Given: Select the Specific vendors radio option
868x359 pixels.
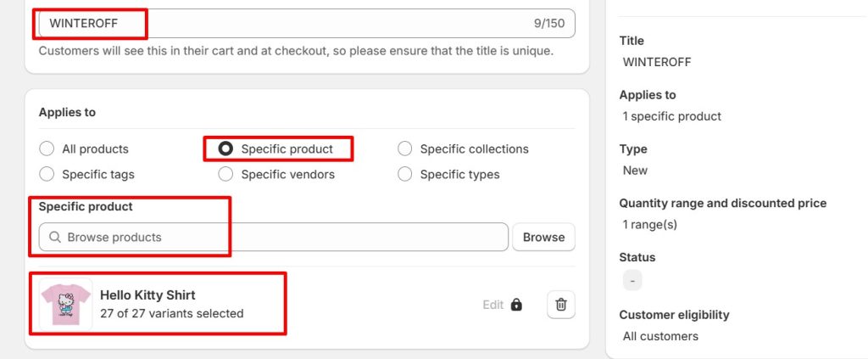Looking at the screenshot, I should pyautogui.click(x=225, y=175).
